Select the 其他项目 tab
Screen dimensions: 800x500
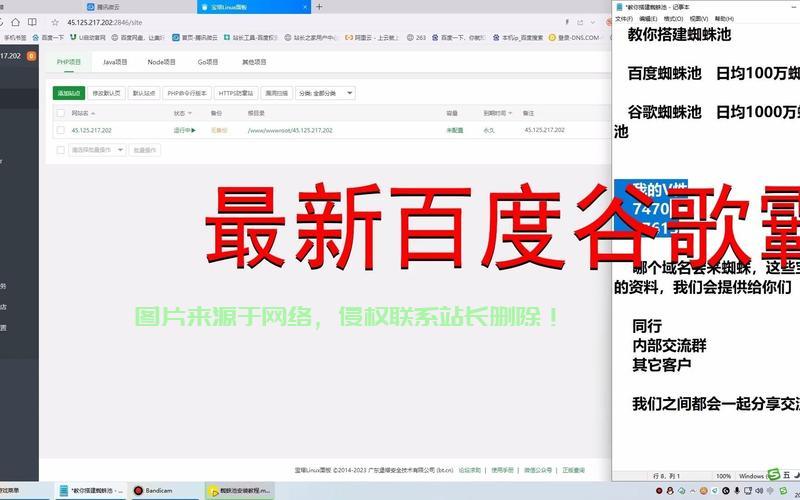(x=254, y=62)
